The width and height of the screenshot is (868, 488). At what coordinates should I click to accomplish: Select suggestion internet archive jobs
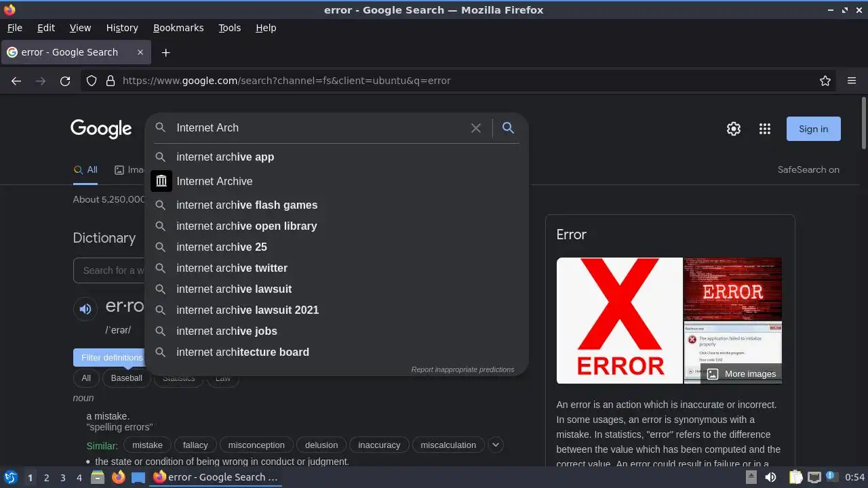pyautogui.click(x=336, y=331)
